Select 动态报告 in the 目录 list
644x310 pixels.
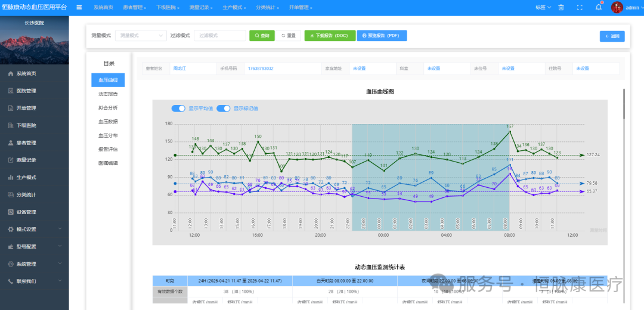(108, 94)
